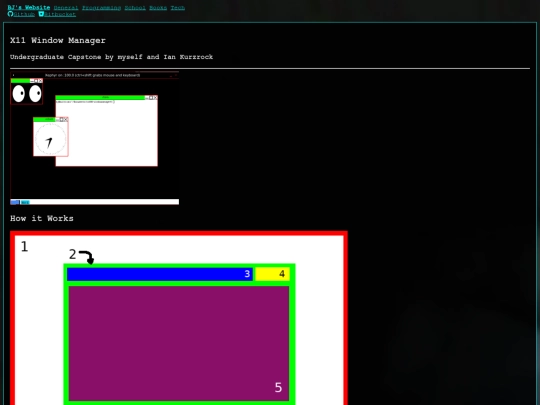Click the window manager screenshot thumbnail

point(94,138)
